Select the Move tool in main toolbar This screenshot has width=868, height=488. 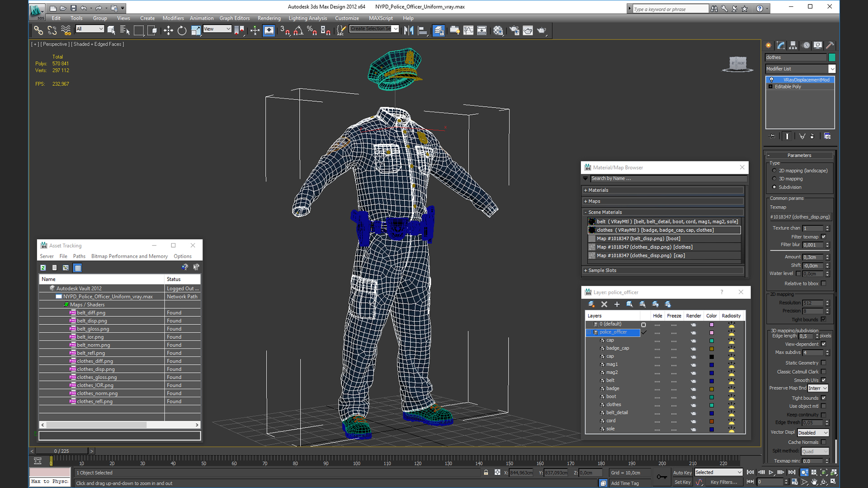[168, 30]
